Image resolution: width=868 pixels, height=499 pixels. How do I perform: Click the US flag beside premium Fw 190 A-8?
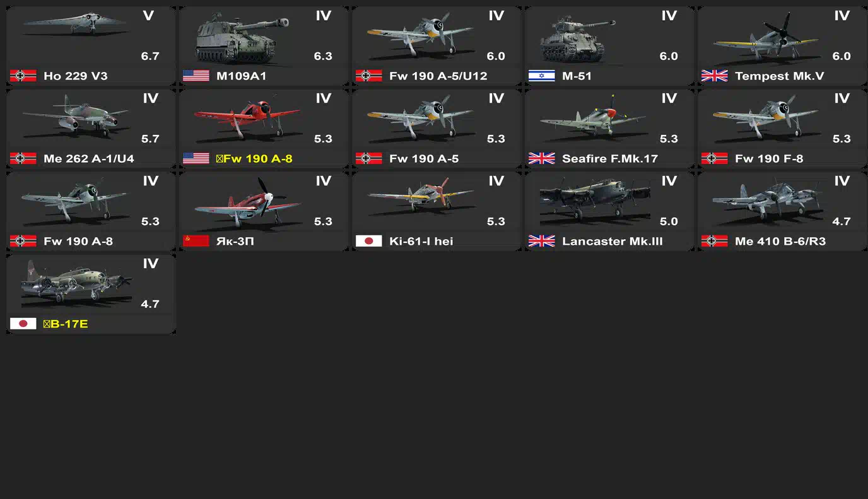coord(196,158)
